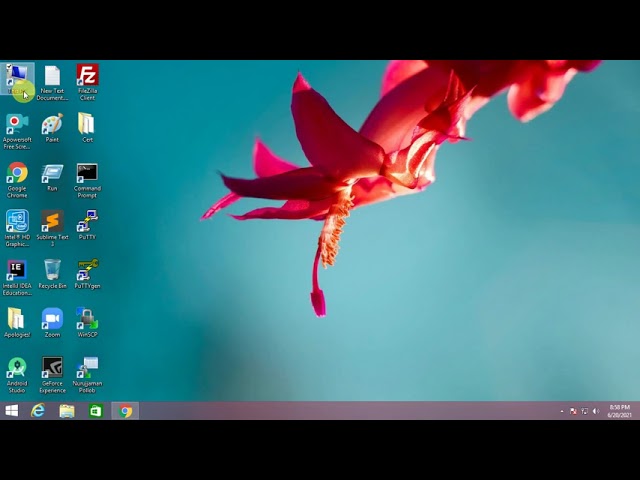Open Google Chrome desktop shortcut
The image size is (640, 480).
(17, 180)
